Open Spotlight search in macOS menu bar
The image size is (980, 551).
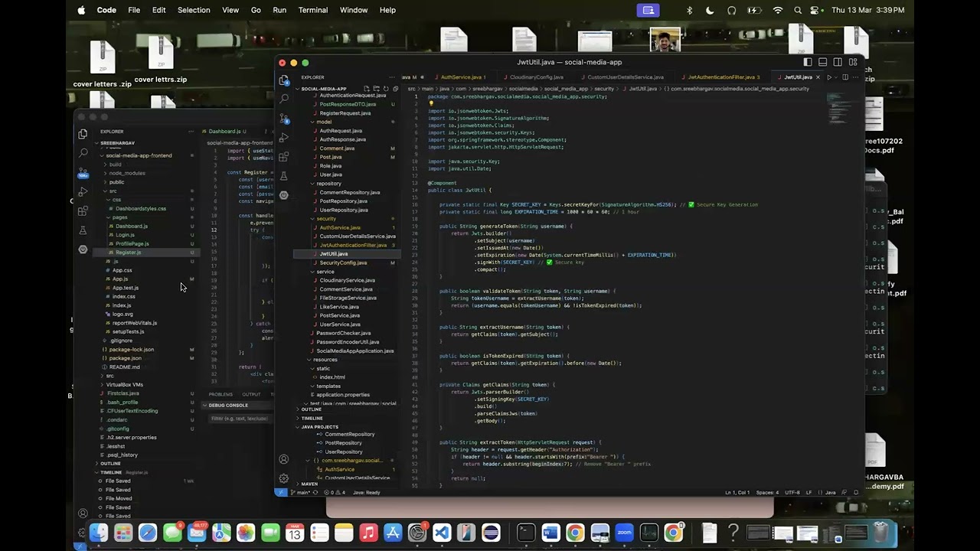[798, 10]
